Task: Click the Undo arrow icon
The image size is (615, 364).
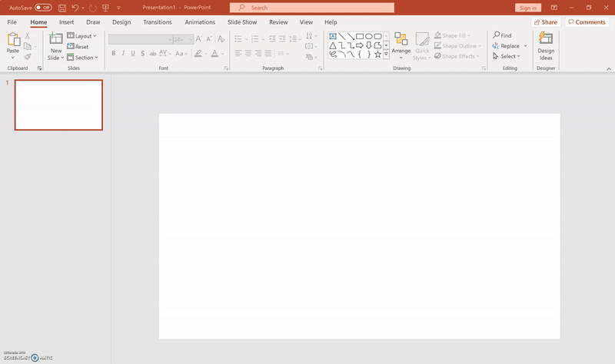Action: pos(75,8)
